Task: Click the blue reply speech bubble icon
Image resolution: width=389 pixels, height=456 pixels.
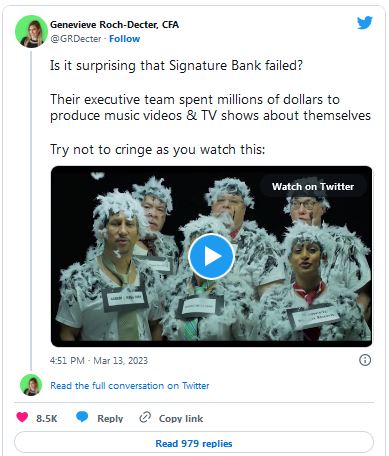Action: (x=82, y=417)
